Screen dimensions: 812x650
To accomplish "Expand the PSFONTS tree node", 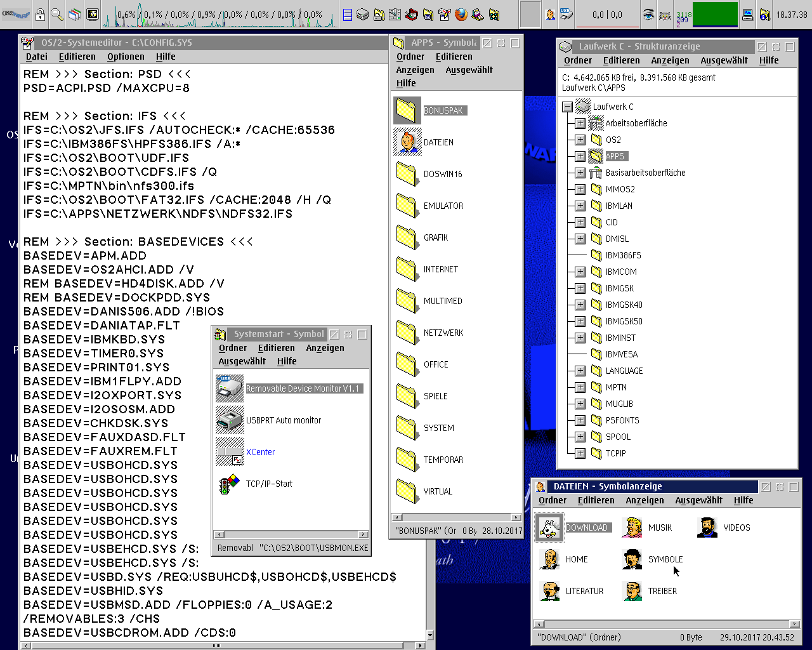I will (580, 420).
